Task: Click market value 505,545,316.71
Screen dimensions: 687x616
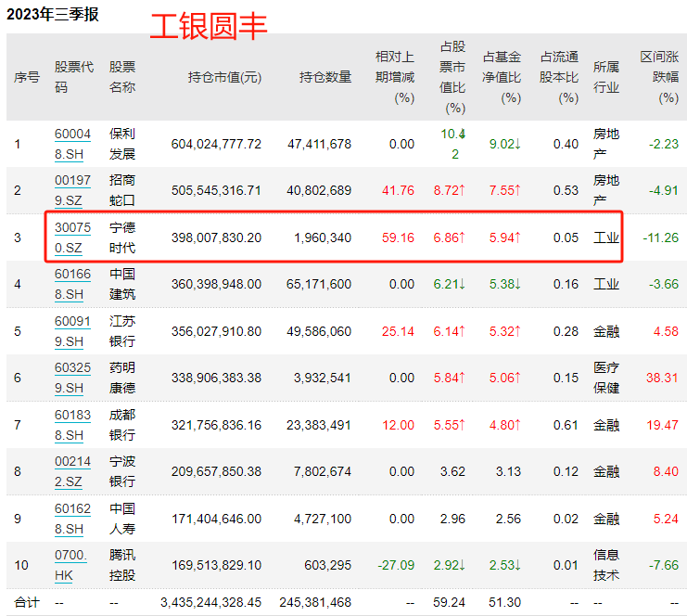Action: pos(216,191)
